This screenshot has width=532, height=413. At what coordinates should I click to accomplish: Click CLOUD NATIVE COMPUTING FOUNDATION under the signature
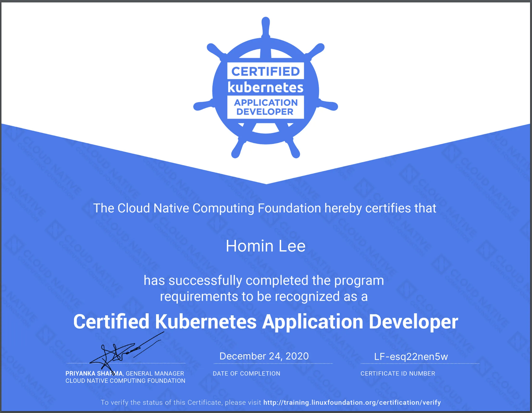tap(125, 381)
